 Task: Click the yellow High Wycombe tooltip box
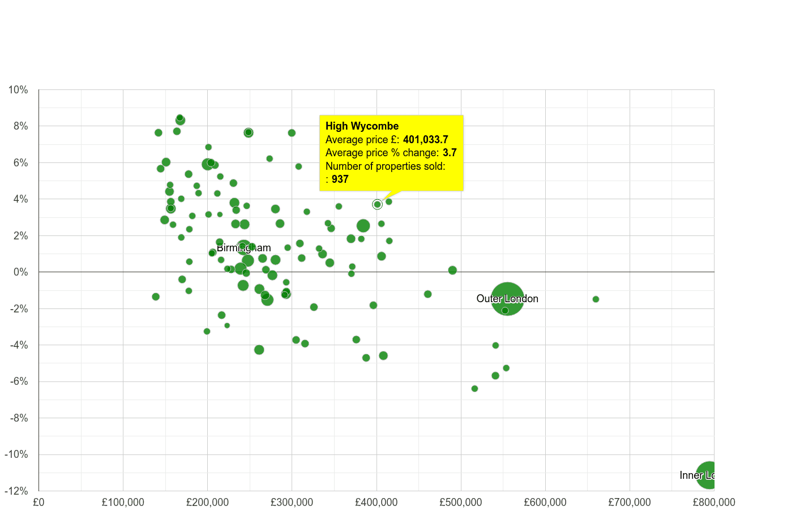point(392,153)
